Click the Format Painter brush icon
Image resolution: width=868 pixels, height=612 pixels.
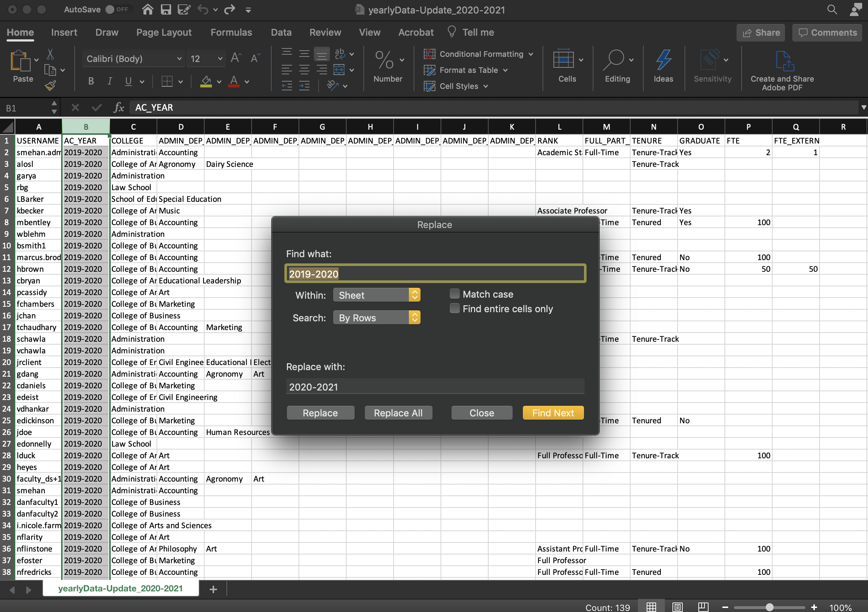(x=50, y=86)
